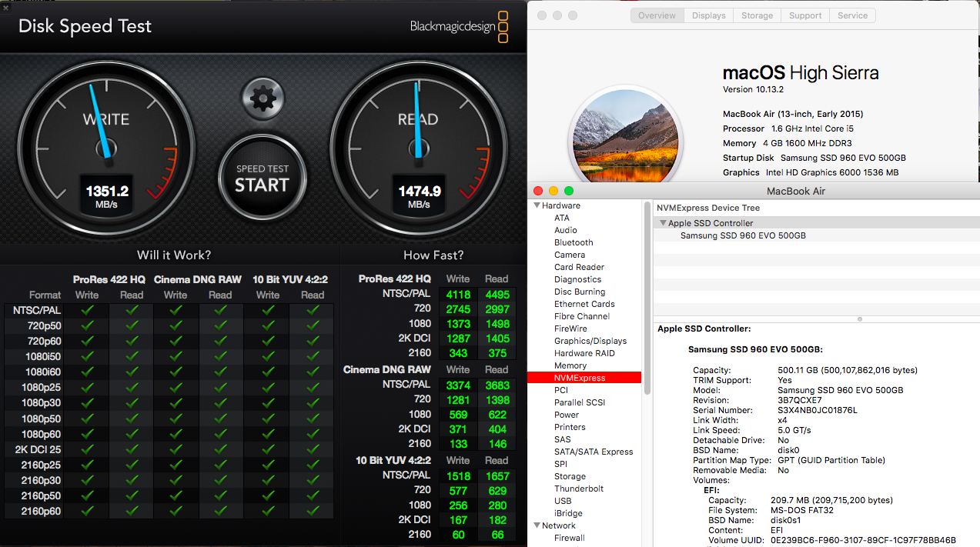Click the 720p50 Cinema DNG RAW write checkmark
Image resolution: width=980 pixels, height=547 pixels.
tap(176, 325)
